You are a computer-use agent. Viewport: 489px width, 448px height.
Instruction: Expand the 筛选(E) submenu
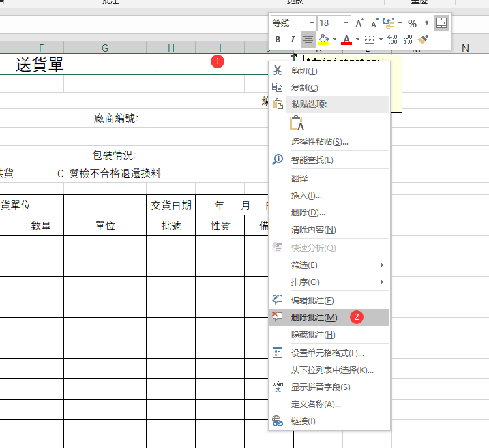pos(329,265)
